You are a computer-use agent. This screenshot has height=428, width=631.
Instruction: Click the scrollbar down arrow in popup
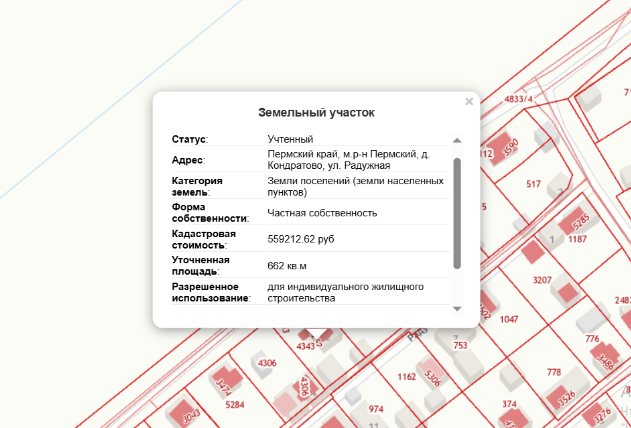[457, 309]
